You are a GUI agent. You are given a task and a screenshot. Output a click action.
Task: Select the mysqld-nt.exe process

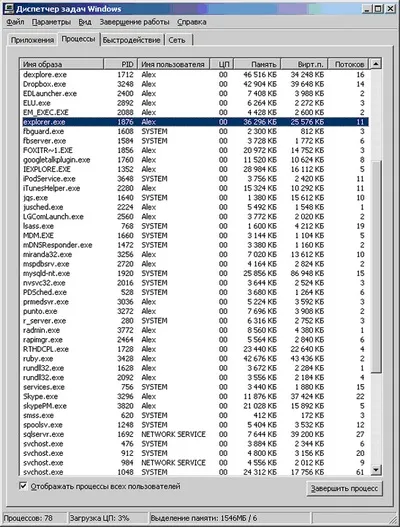[194, 273]
